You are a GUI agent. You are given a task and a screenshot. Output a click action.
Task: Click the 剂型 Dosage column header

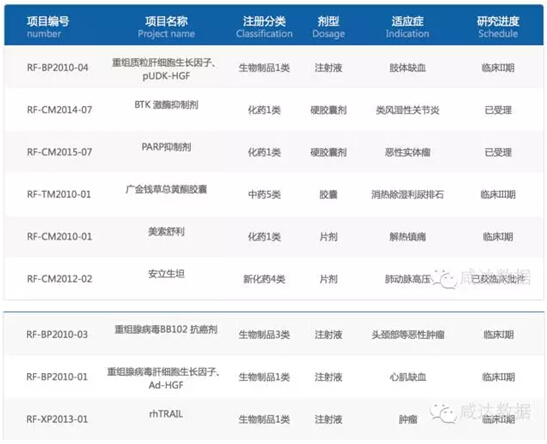point(328,27)
